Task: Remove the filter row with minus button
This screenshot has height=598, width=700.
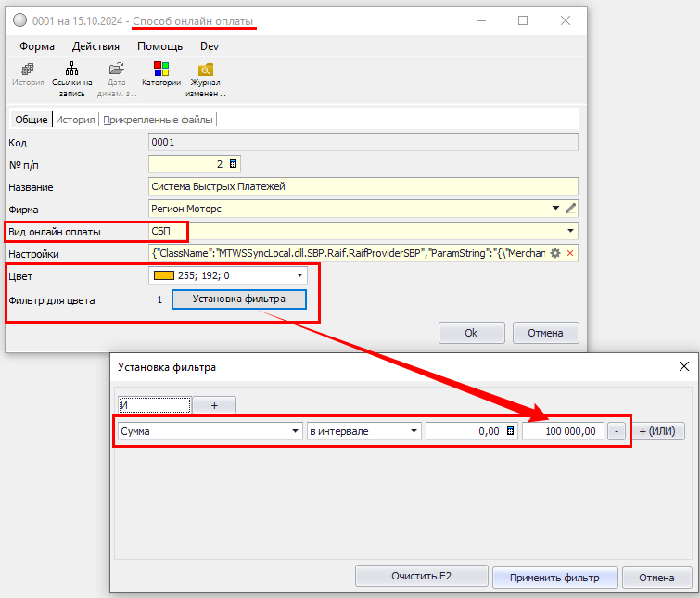Action: click(617, 431)
